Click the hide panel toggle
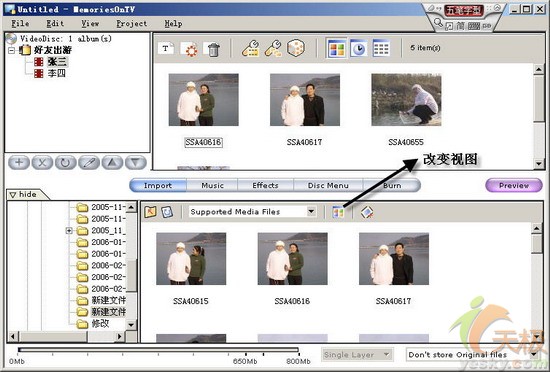Screen dimensions: 550x372 pos(24,194)
